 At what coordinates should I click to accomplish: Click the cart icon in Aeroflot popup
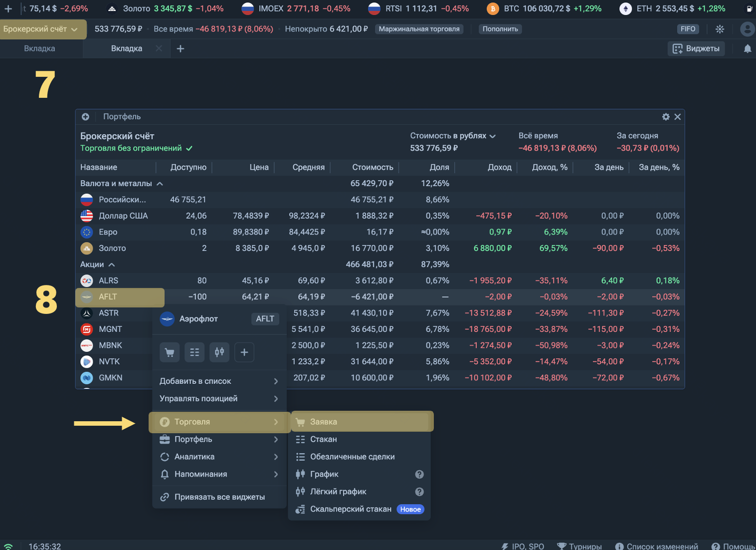tap(170, 352)
